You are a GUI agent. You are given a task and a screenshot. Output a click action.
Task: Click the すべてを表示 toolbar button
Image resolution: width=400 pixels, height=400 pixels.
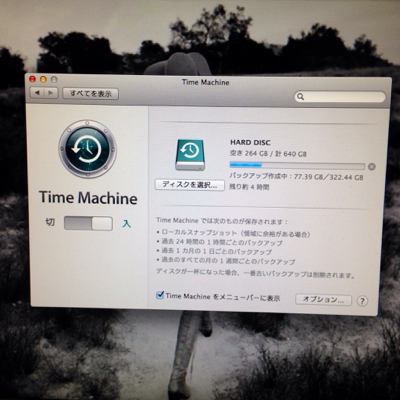(x=91, y=94)
